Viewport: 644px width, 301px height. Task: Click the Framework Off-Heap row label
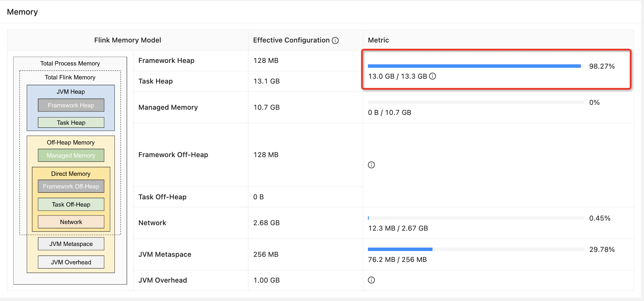(x=173, y=155)
